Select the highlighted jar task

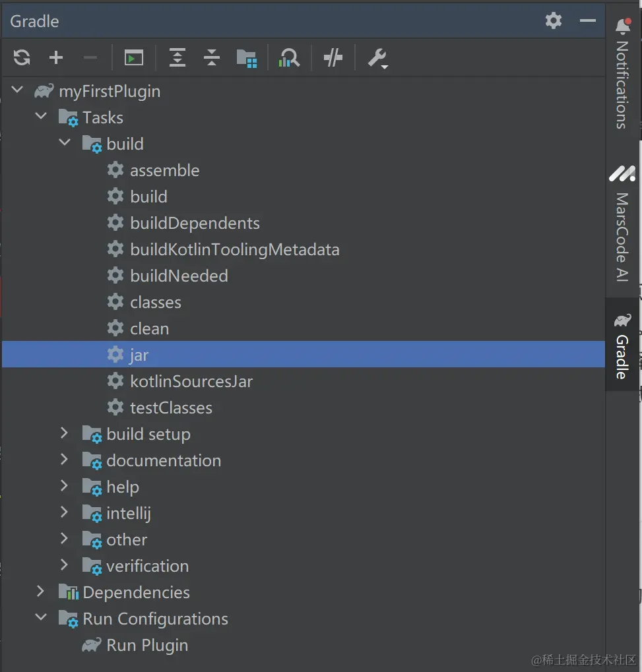point(304,354)
